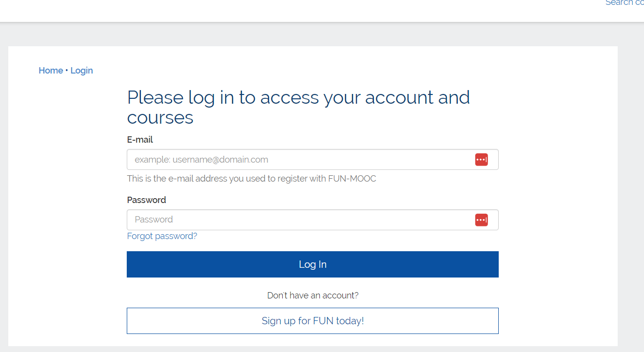Click the E-mail field label
This screenshot has height=352, width=644.
[x=140, y=140]
